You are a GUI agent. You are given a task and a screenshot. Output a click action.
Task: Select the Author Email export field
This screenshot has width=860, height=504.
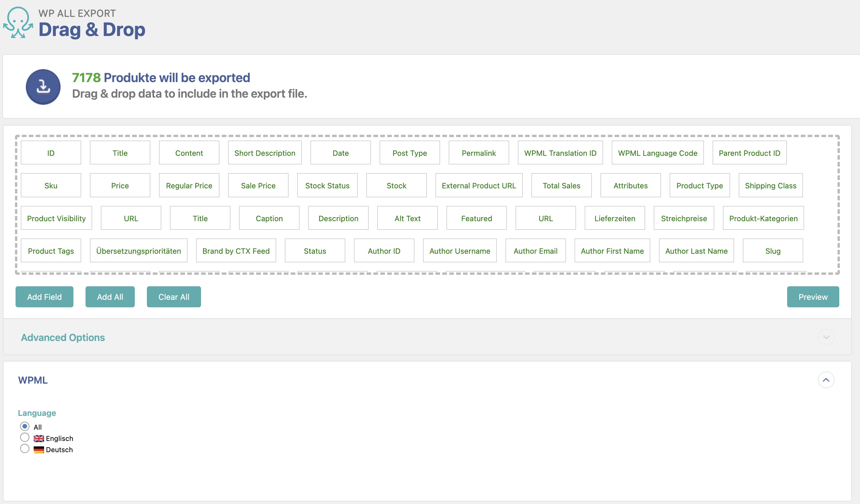[535, 251]
